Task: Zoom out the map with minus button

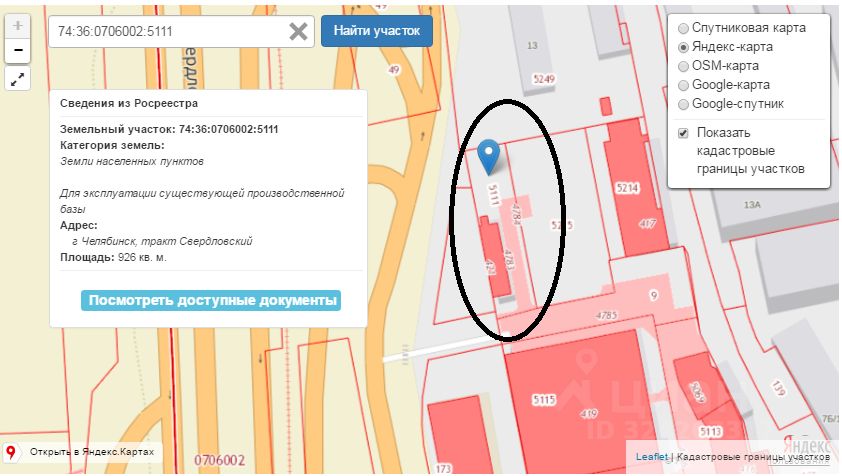Action: (x=17, y=51)
